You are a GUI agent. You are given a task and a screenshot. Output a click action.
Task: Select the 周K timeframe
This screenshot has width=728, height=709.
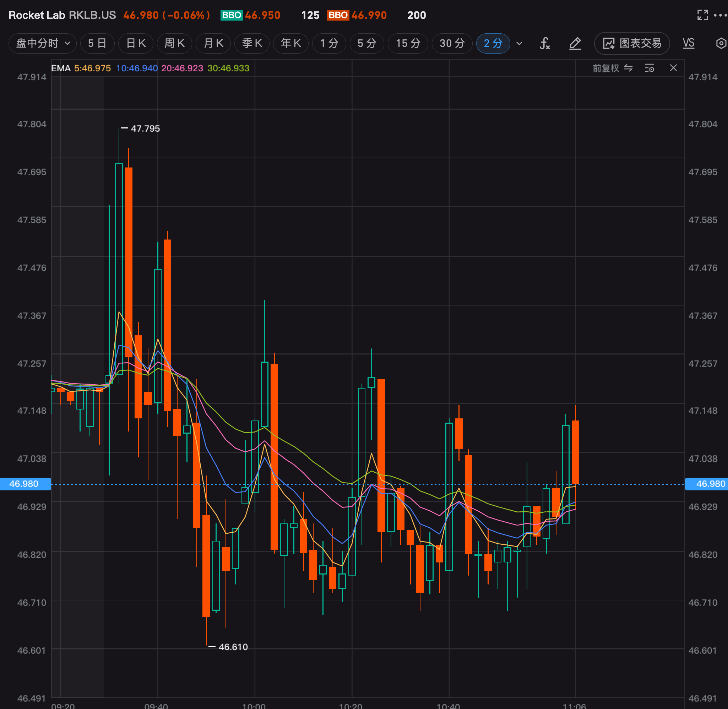pyautogui.click(x=174, y=43)
